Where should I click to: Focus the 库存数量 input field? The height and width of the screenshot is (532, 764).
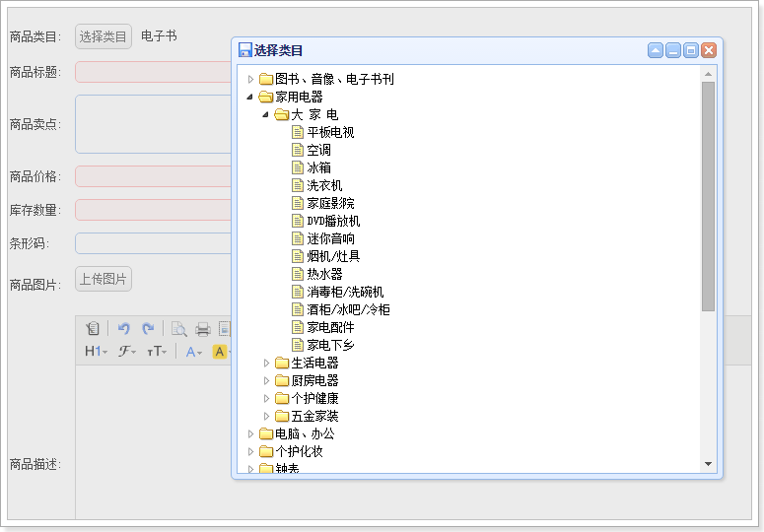[153, 210]
